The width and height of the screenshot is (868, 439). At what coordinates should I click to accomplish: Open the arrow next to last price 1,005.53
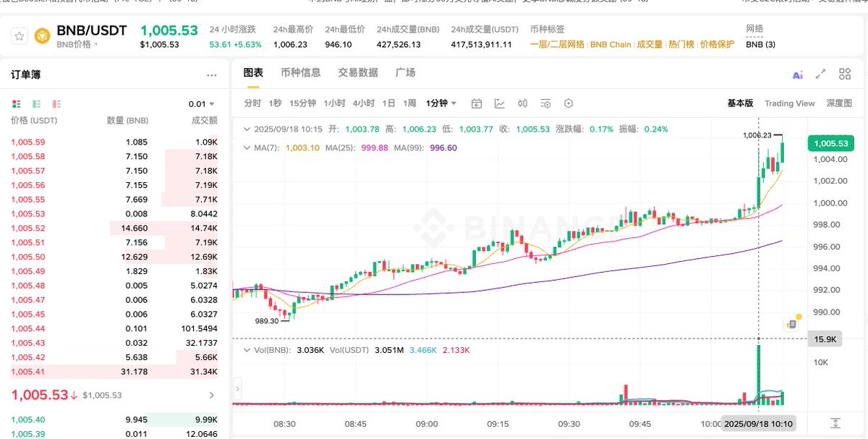click(211, 396)
